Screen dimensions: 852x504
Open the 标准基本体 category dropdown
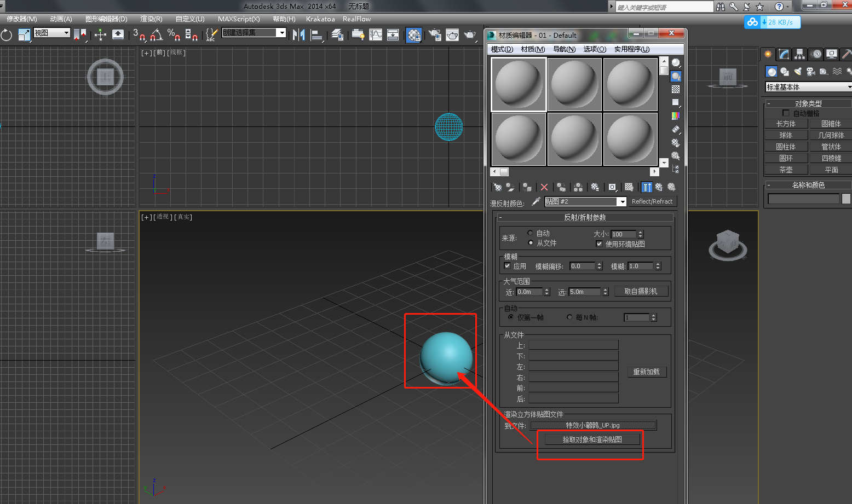coord(809,87)
